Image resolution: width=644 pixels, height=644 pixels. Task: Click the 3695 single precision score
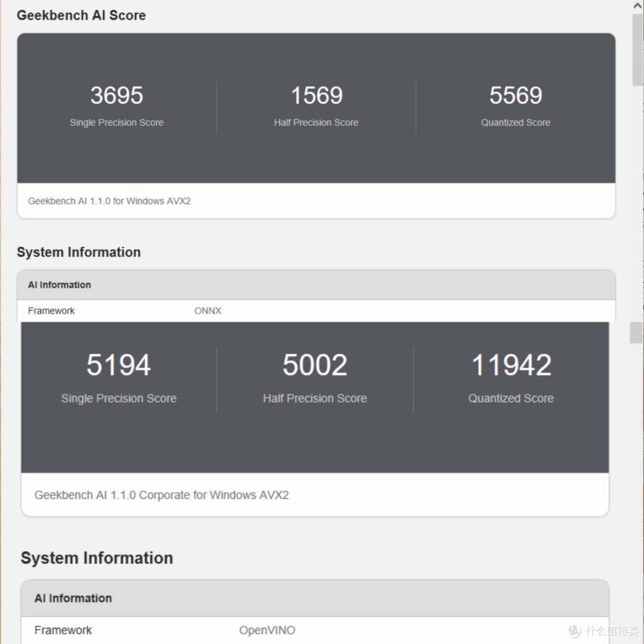tap(117, 95)
